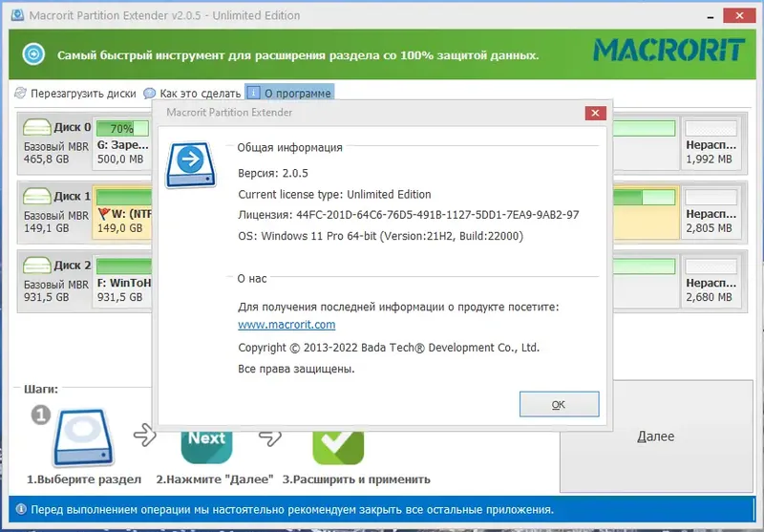The image size is (764, 532).
Task: Click the red flag icon on W: partition
Action: (103, 213)
